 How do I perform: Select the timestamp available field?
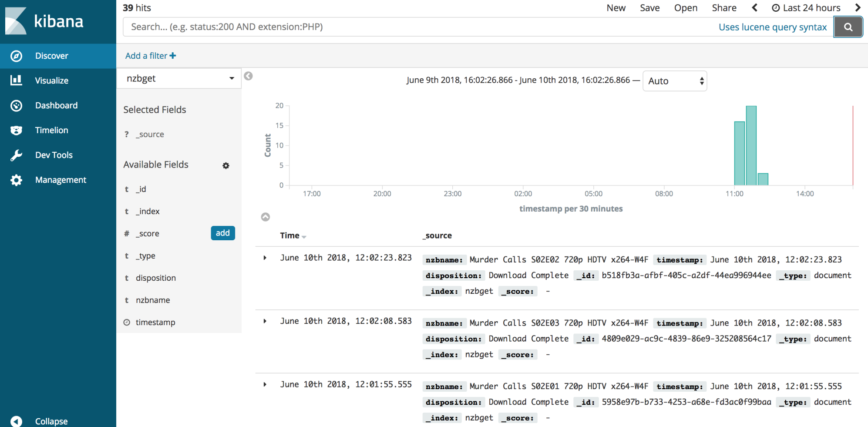(155, 322)
